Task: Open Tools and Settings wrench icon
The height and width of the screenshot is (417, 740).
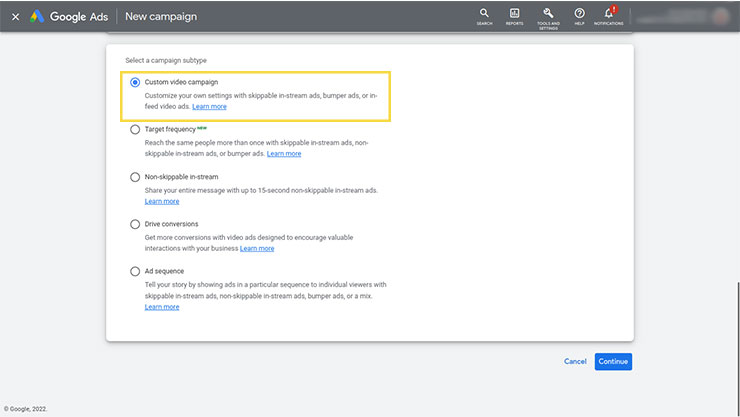Action: [547, 14]
